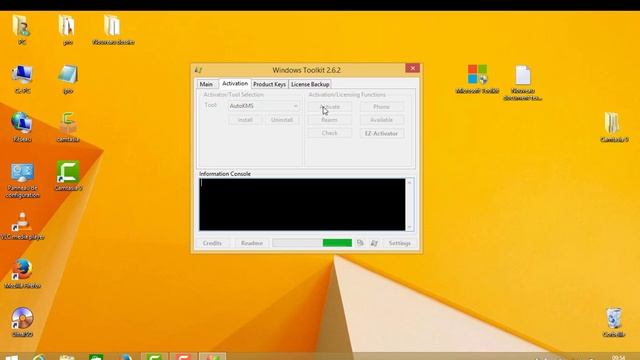Click the Windows toolkit icon beside Settings

tap(374, 243)
